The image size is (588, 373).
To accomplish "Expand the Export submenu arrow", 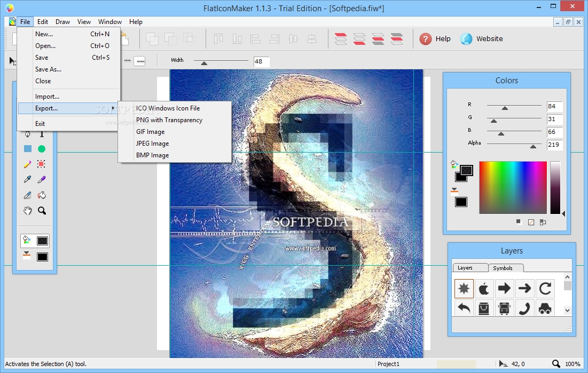I will [113, 108].
